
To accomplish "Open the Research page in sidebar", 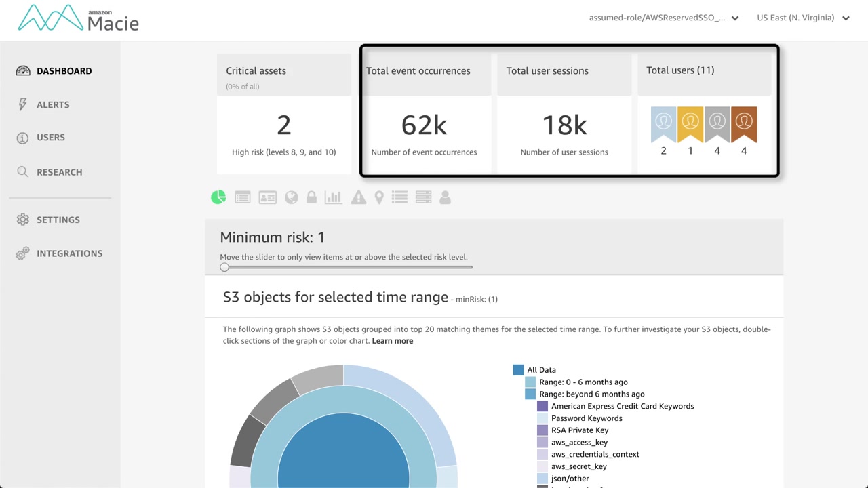I will (59, 172).
